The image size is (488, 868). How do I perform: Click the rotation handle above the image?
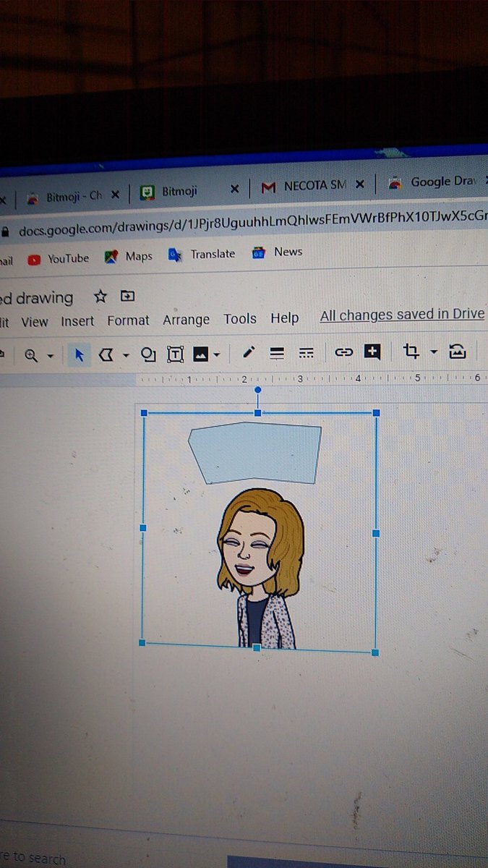point(258,391)
